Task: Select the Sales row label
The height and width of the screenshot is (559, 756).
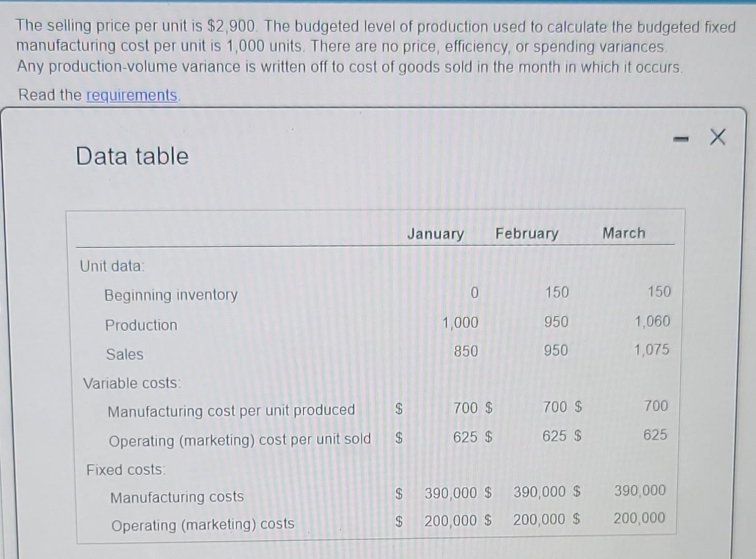Action: click(124, 354)
